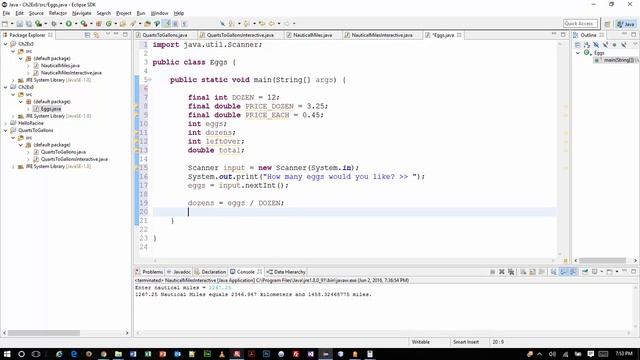Image resolution: width=640 pixels, height=360 pixels.
Task: Click the New file toolbar icon
Action: pos(5,24)
